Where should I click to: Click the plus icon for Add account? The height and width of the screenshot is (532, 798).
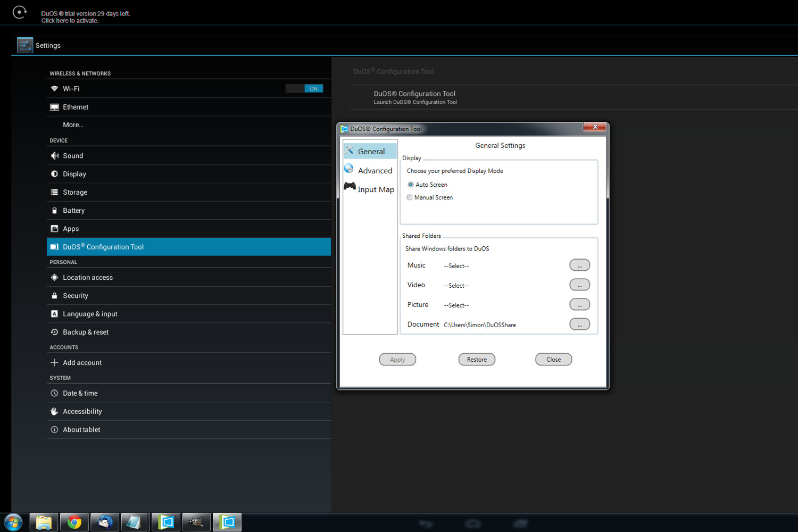point(54,363)
